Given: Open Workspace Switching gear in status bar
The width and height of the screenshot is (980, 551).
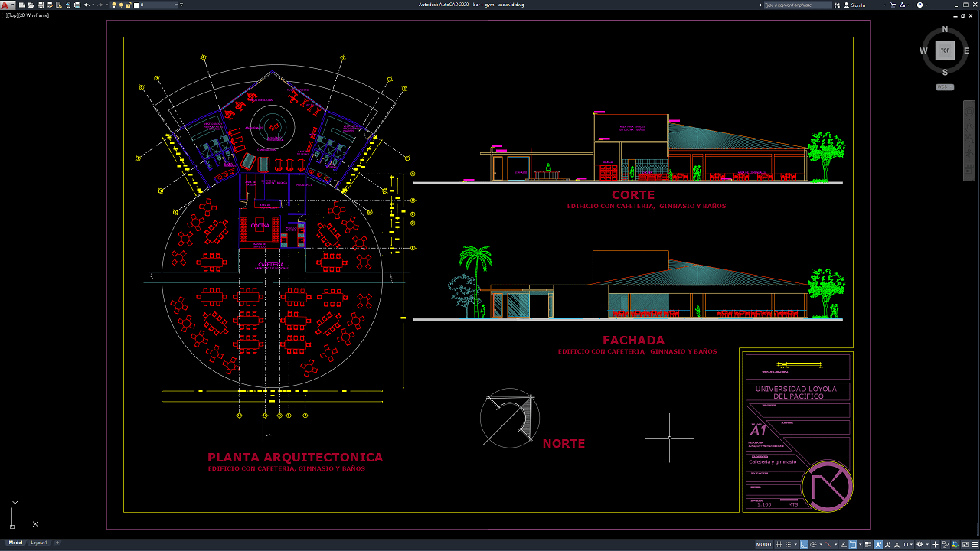Looking at the screenshot, I should [920, 544].
